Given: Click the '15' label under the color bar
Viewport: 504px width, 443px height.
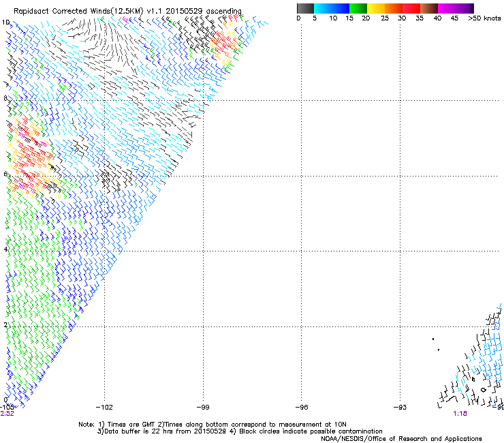Looking at the screenshot, I should click(x=349, y=18).
